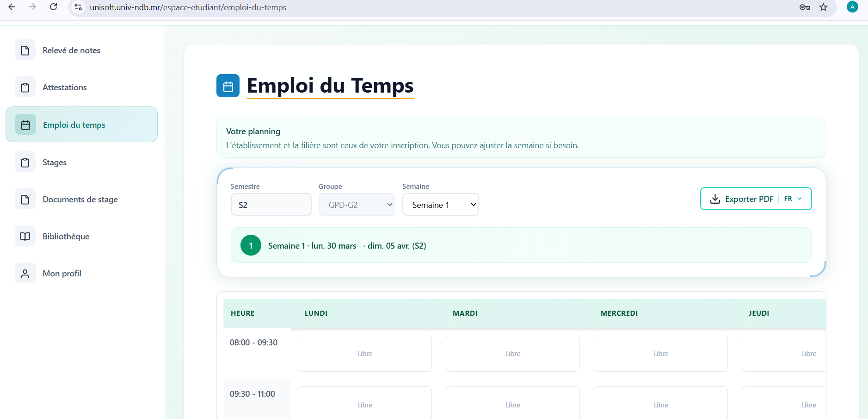
Task: Click the Semestre field label
Action: 245,186
